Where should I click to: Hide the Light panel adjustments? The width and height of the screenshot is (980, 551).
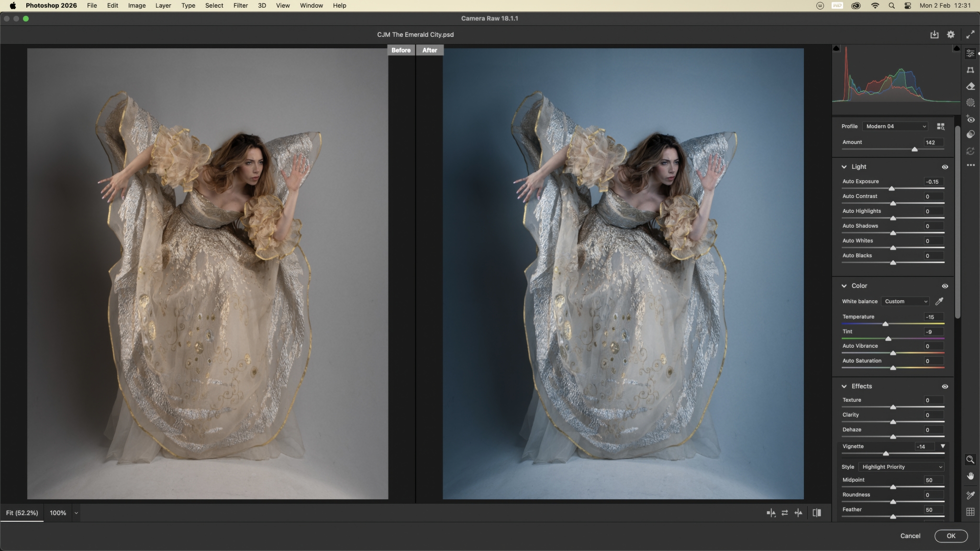tap(945, 167)
